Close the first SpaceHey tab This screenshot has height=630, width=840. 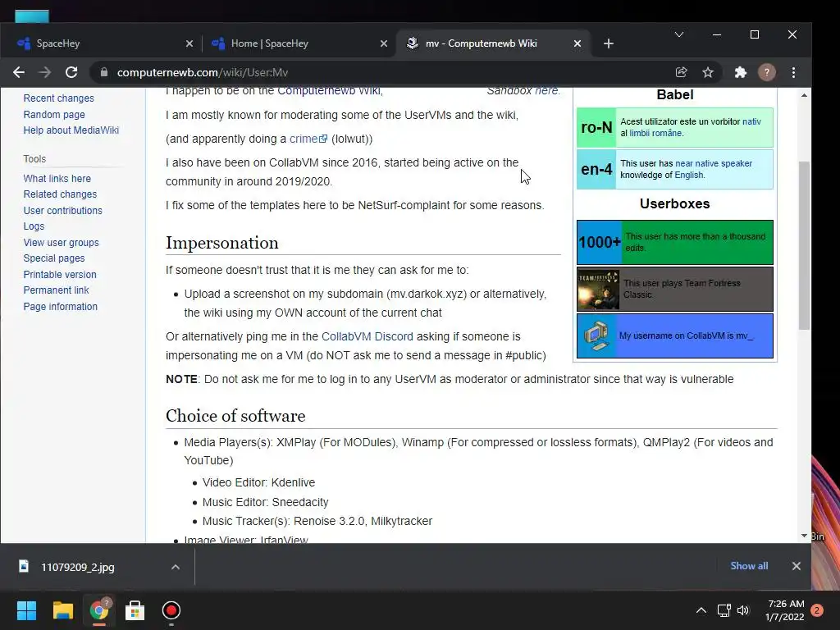point(189,43)
